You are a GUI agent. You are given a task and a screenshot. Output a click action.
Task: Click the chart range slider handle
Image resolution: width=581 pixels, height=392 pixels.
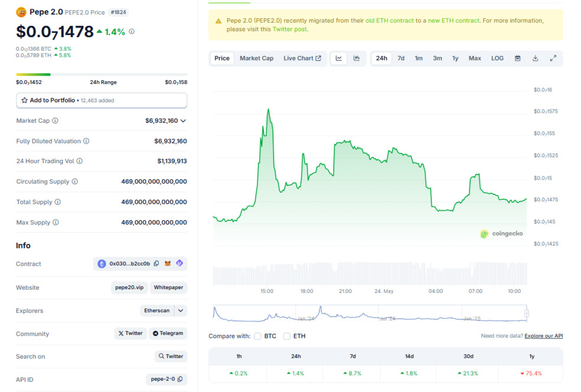pos(526,313)
